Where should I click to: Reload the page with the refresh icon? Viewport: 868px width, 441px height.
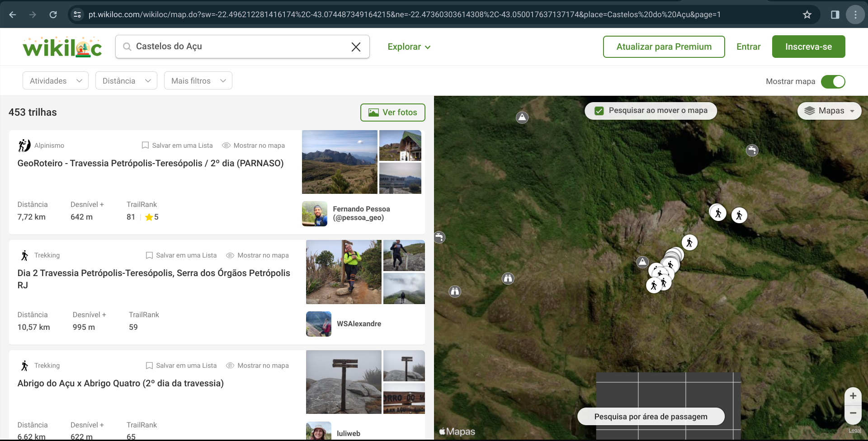pos(53,14)
